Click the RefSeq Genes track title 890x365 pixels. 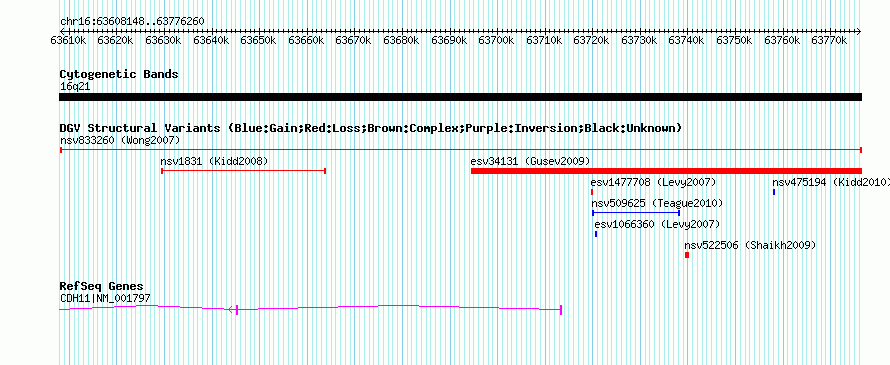click(102, 286)
